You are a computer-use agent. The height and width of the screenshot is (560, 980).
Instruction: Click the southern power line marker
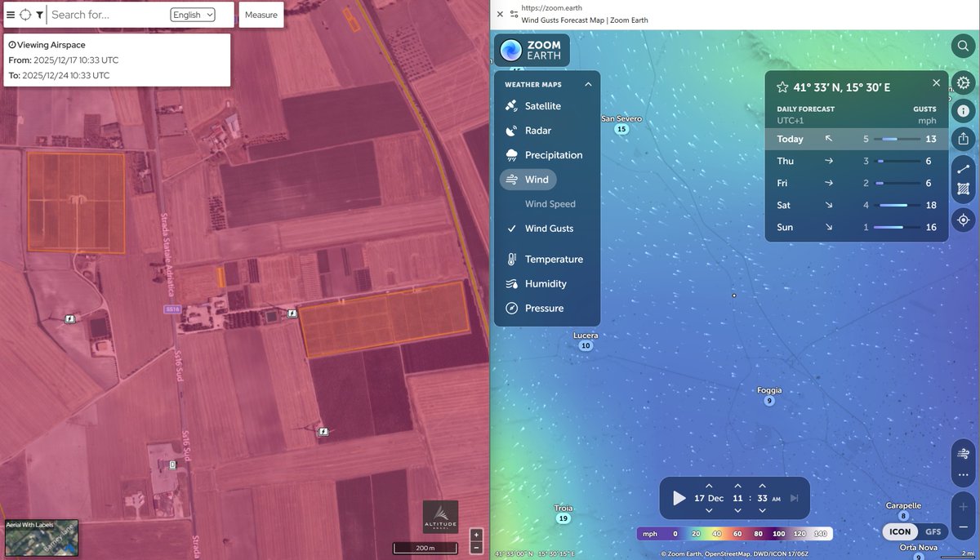click(323, 433)
